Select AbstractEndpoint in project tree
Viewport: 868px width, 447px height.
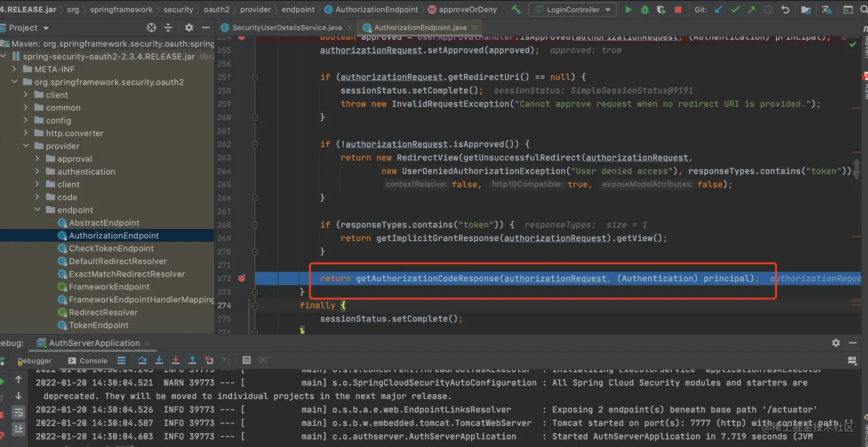tap(104, 223)
